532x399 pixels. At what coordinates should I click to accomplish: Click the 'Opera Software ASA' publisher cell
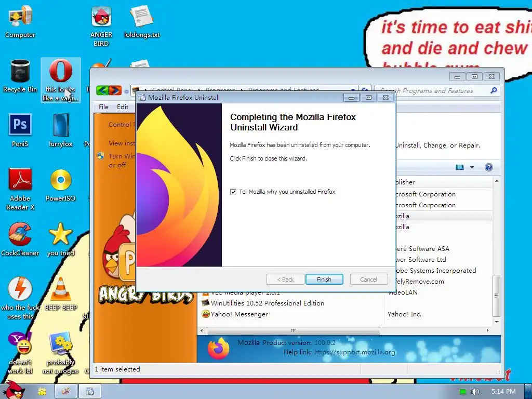click(423, 249)
